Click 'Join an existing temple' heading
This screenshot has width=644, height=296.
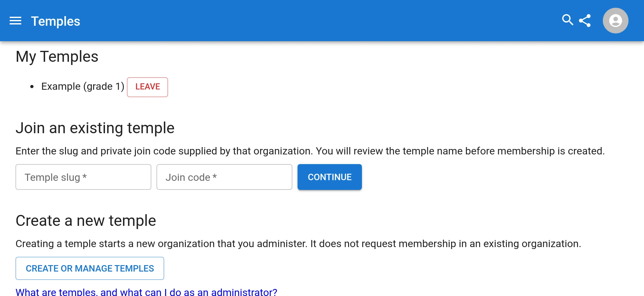95,128
